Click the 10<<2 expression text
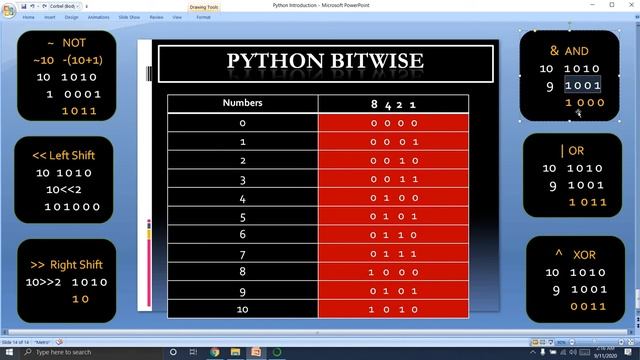This screenshot has height=360, width=640. tap(64, 190)
